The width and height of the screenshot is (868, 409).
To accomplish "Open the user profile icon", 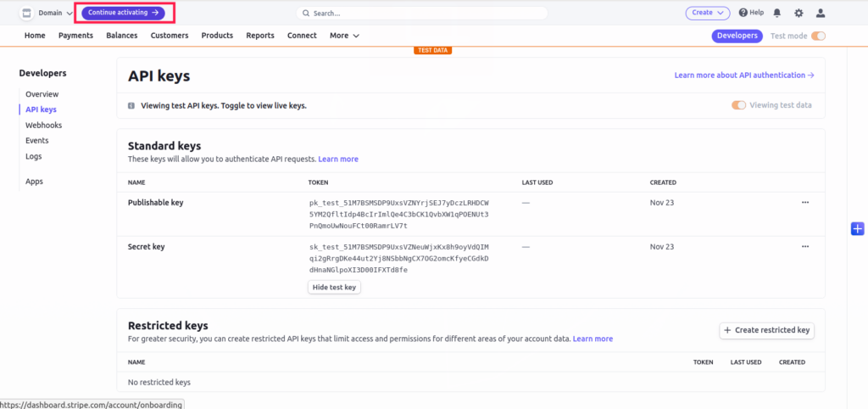I will coord(821,13).
